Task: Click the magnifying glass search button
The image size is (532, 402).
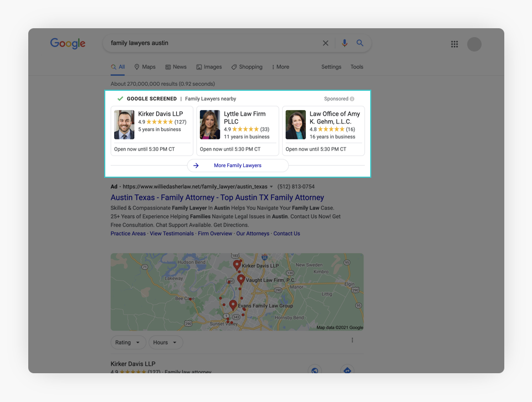Action: pos(360,43)
